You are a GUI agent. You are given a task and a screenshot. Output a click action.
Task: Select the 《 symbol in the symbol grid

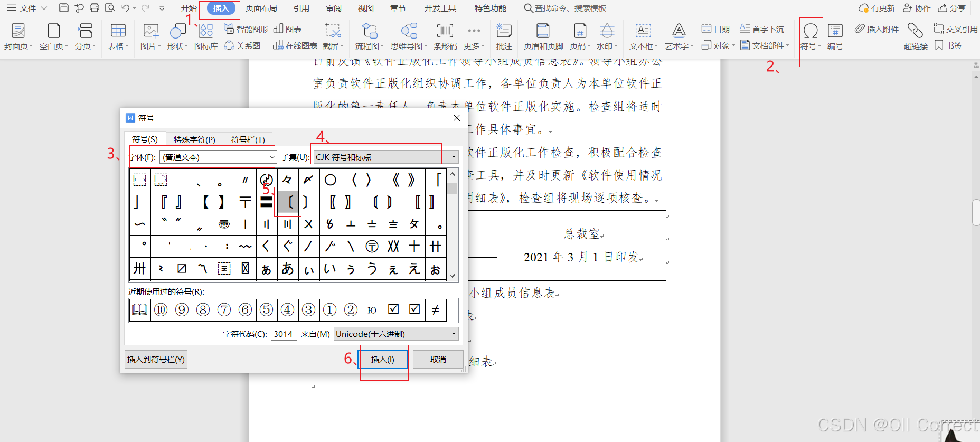(393, 180)
